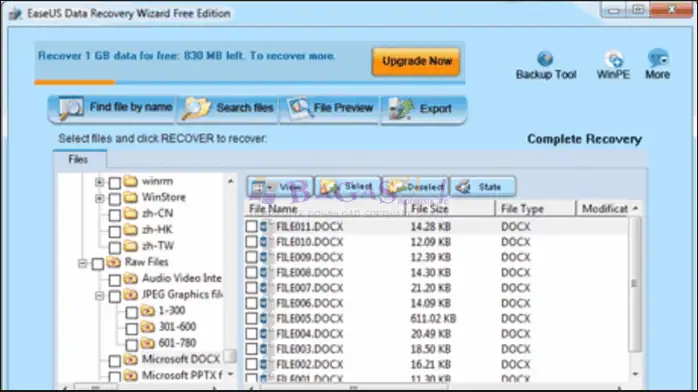
Task: Select the Microsoft DOCX folder icon
Action: click(130, 359)
